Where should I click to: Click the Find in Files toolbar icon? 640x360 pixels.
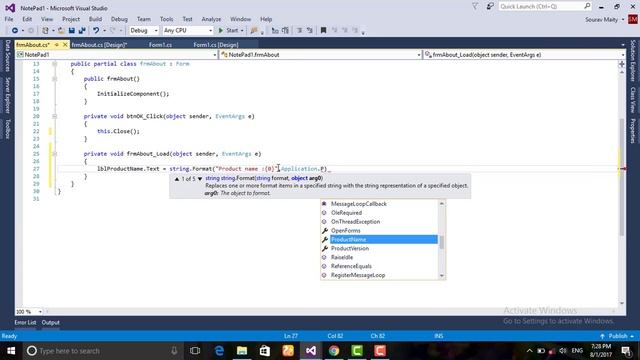click(x=254, y=31)
